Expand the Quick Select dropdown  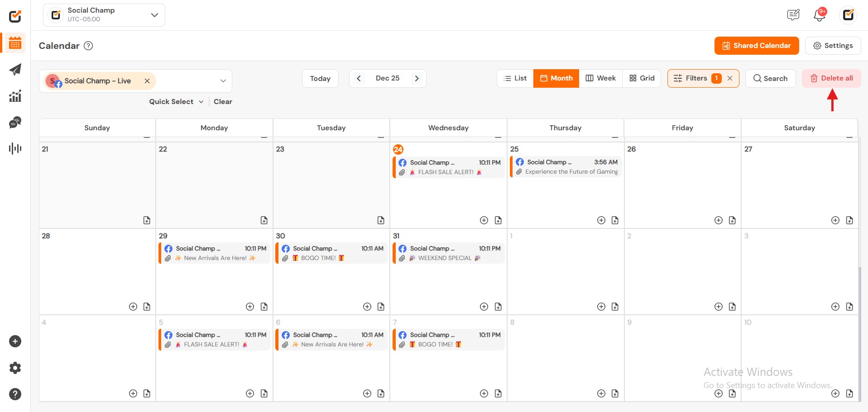[176, 102]
